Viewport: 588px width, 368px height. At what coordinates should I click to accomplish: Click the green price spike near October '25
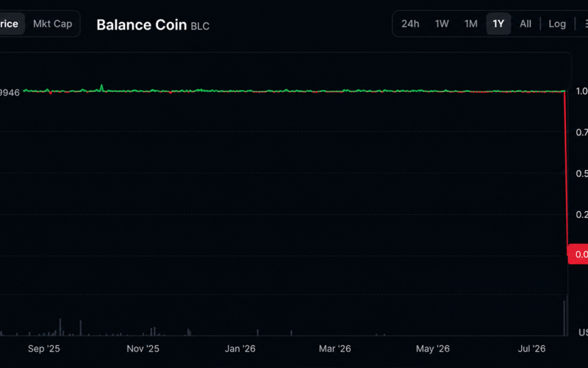pos(101,88)
